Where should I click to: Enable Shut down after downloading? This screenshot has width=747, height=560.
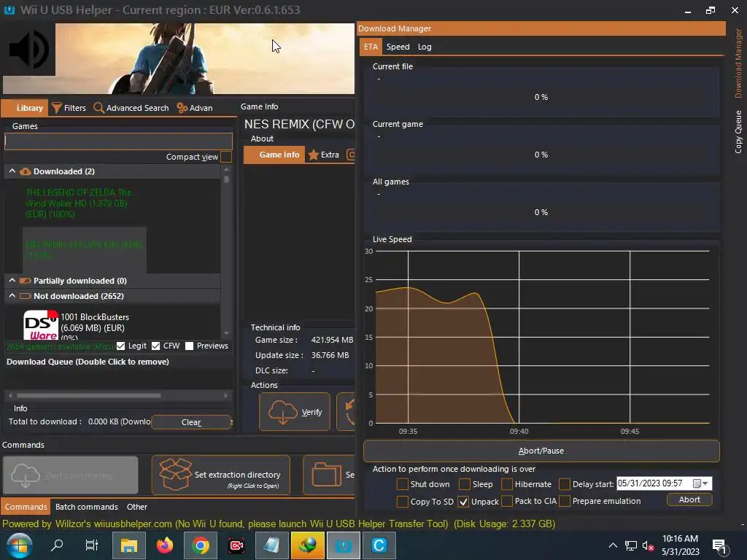click(x=403, y=484)
